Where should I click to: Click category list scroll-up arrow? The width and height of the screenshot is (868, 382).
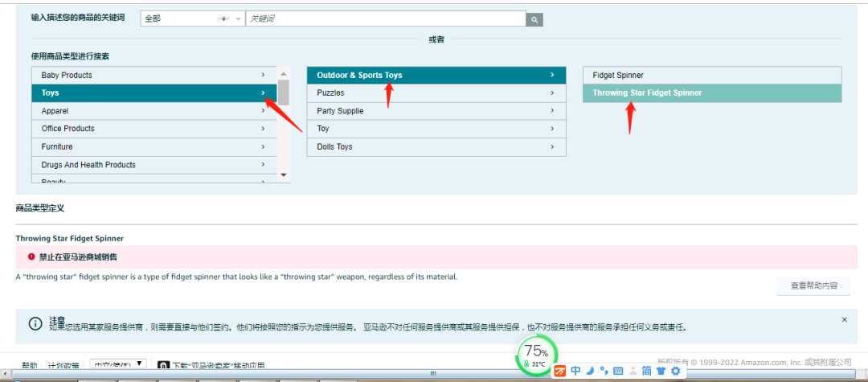pos(284,74)
